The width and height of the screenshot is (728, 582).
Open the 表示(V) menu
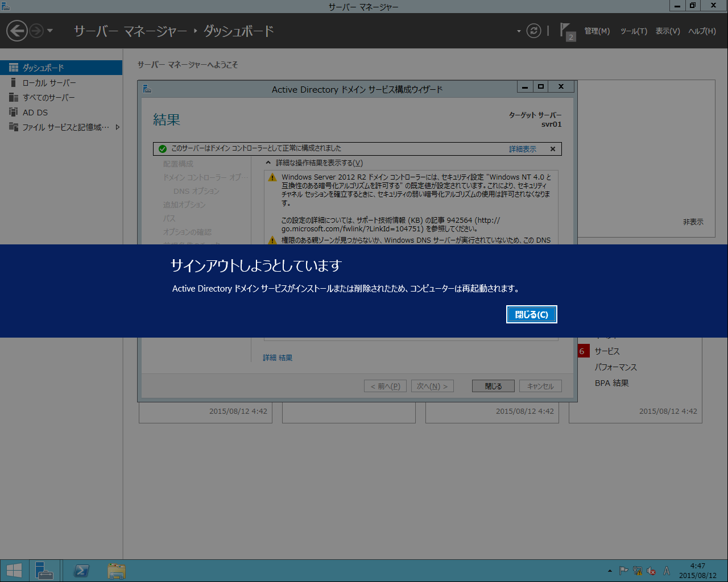[668, 31]
